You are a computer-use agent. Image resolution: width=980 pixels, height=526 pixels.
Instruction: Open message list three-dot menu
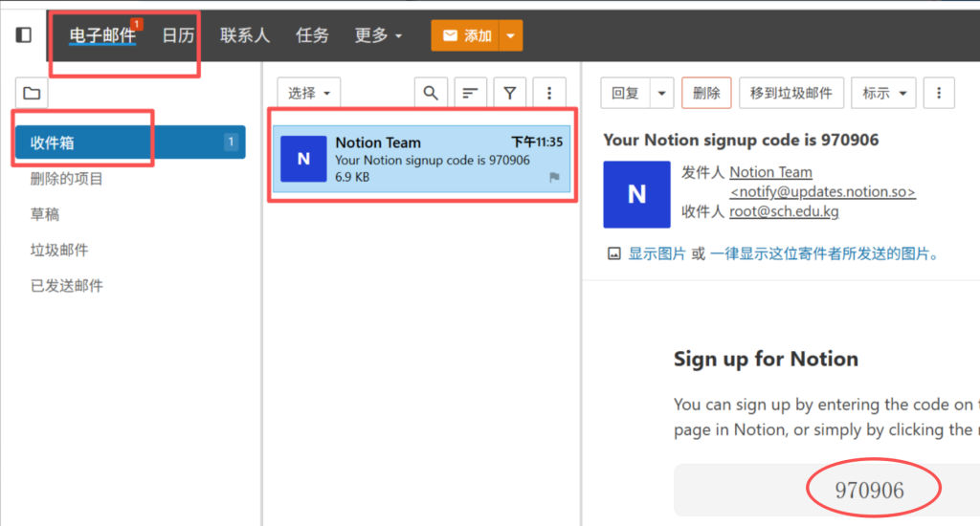point(549,93)
